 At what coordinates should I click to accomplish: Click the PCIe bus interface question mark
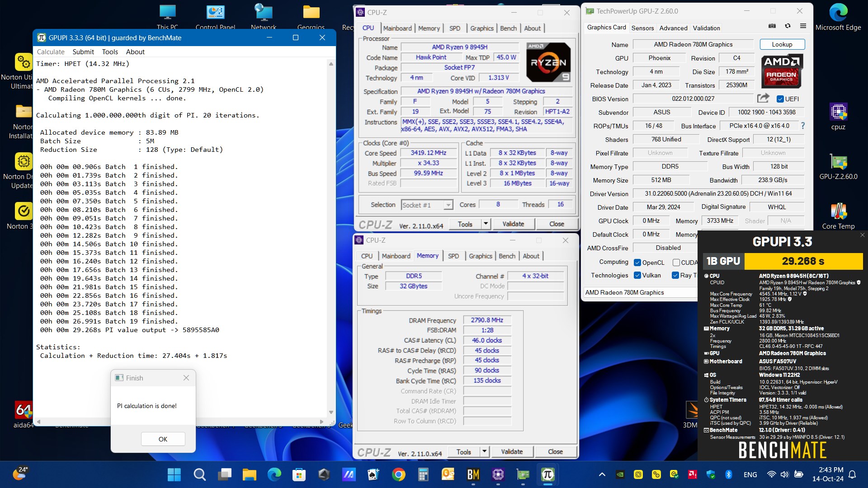tap(803, 126)
